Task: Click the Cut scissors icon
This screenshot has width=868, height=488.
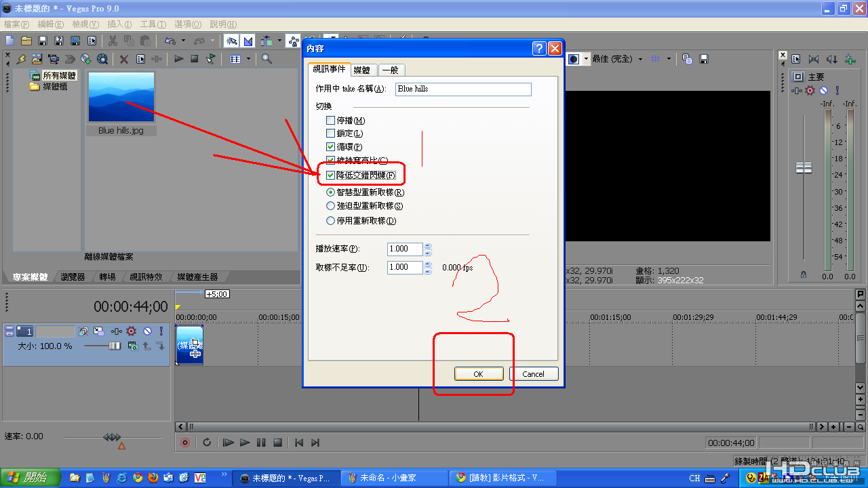Action: pyautogui.click(x=113, y=41)
